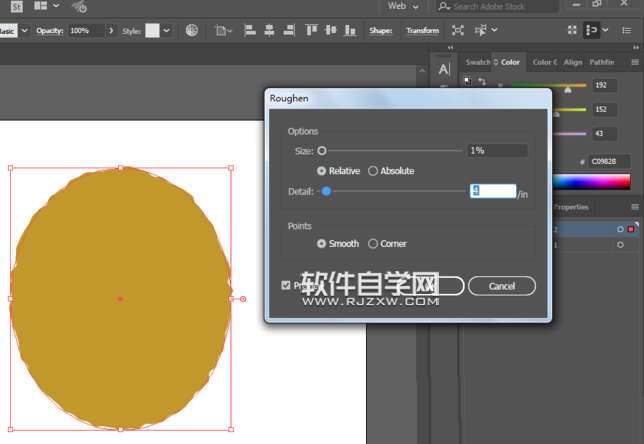The image size is (644, 444).
Task: Open the Style swatch dropdown
Action: (166, 31)
